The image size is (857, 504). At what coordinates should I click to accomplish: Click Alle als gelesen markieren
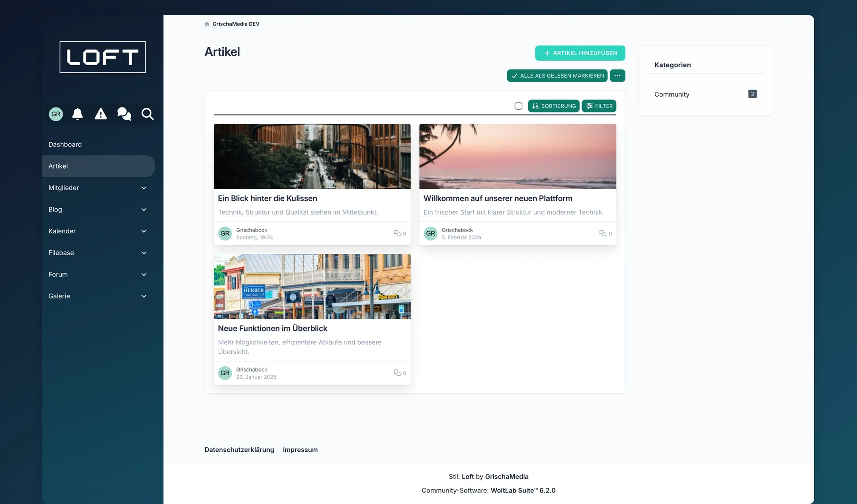557,76
